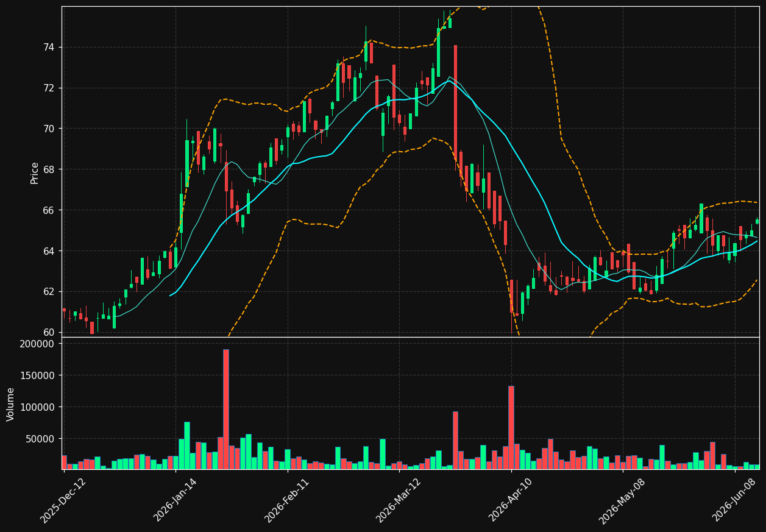
Task: Click the 2025-Dec-12 date label
Action: 63,500
